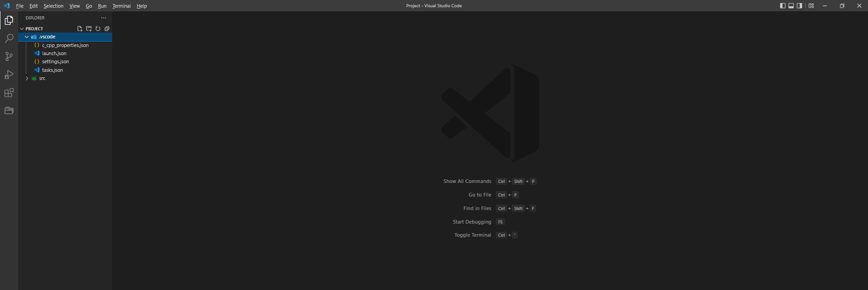Open tasks.json file
The width and height of the screenshot is (868, 290).
65,70
